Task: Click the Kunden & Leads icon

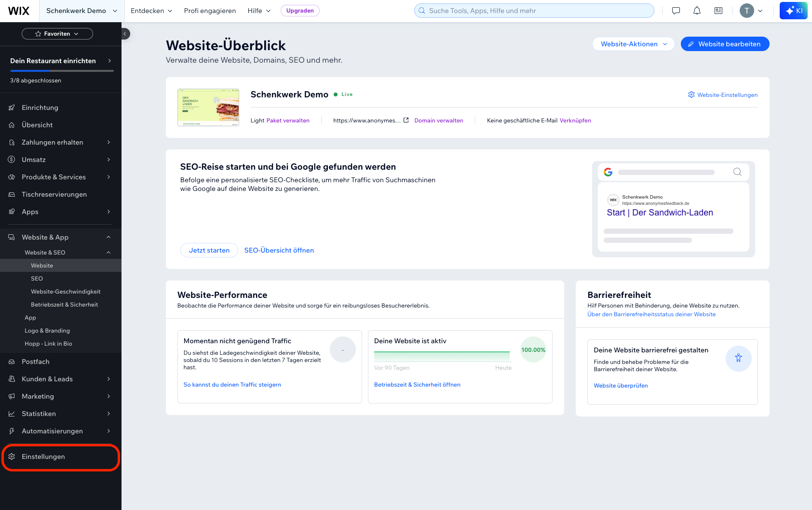Action: [12, 379]
